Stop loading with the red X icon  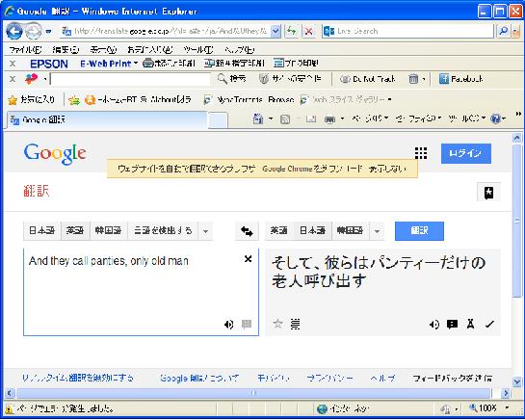tap(308, 31)
